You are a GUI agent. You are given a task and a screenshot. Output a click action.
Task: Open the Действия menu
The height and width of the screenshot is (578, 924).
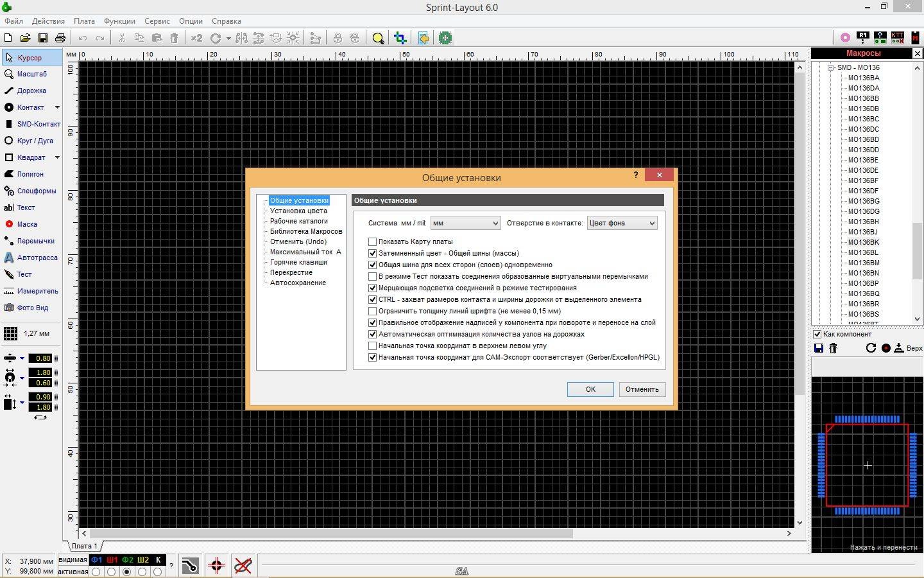click(x=48, y=21)
